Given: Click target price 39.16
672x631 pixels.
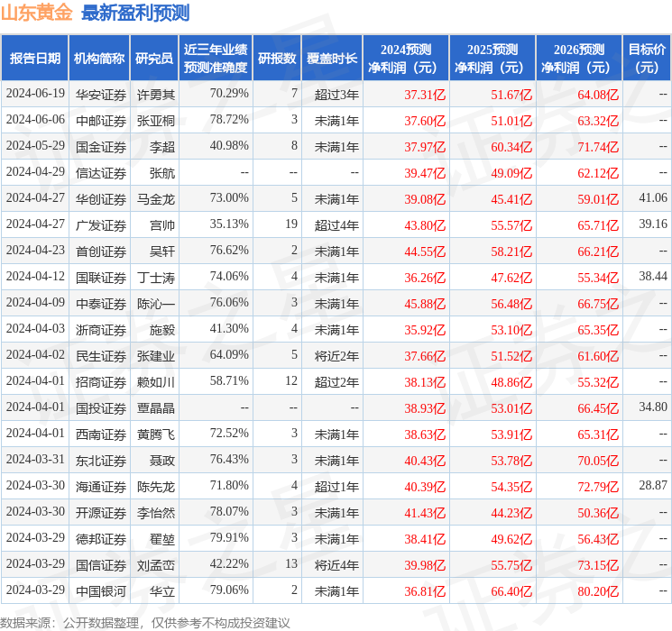Looking at the screenshot, I should (x=653, y=224).
